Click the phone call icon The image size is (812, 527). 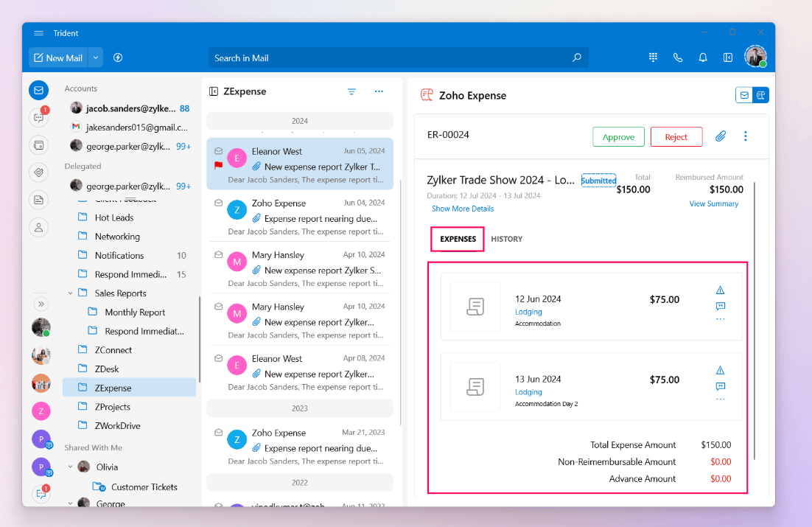(x=678, y=57)
